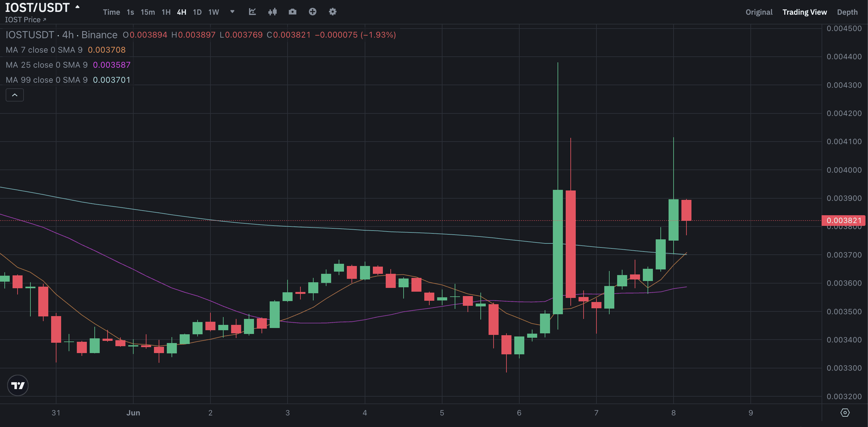The height and width of the screenshot is (427, 868).
Task: Click the plus circle icon in toolbar
Action: (312, 12)
